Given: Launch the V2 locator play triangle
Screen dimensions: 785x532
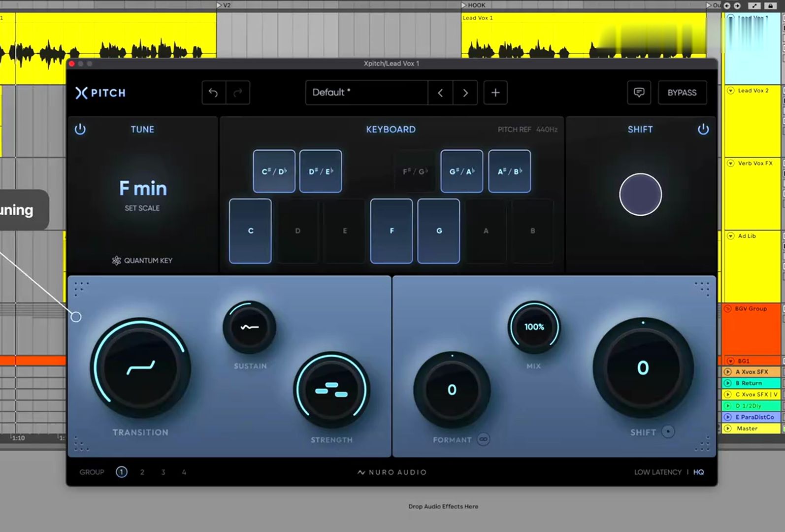Looking at the screenshot, I should (219, 5).
